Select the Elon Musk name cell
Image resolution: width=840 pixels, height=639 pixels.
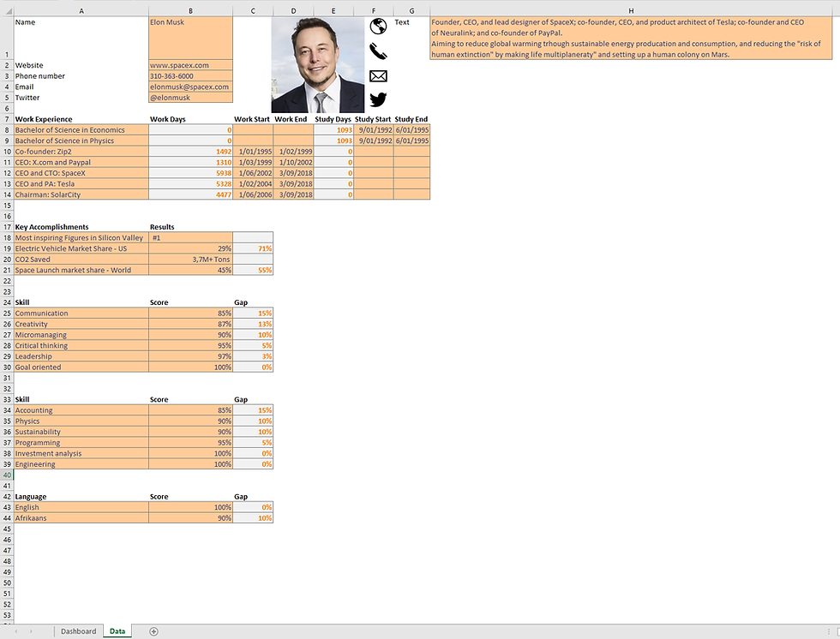point(190,38)
